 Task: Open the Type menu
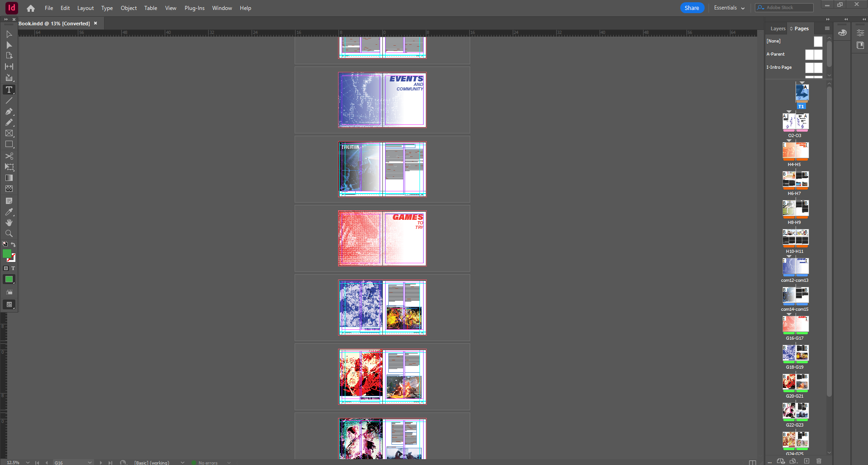click(107, 8)
